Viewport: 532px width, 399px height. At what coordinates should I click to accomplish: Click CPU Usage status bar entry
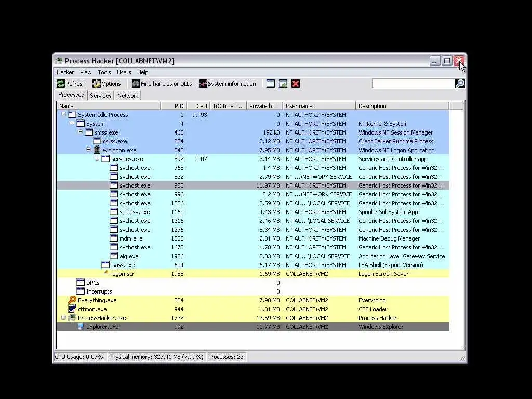pos(79,357)
